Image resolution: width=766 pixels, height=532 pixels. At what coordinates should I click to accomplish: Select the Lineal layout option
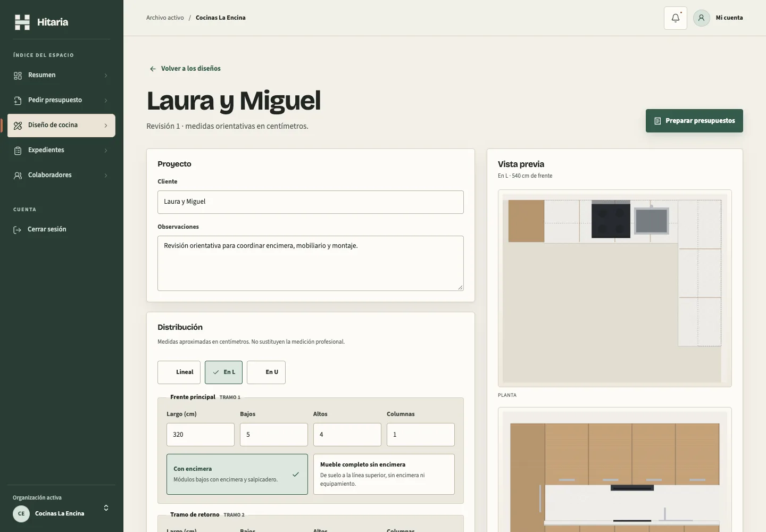click(179, 372)
